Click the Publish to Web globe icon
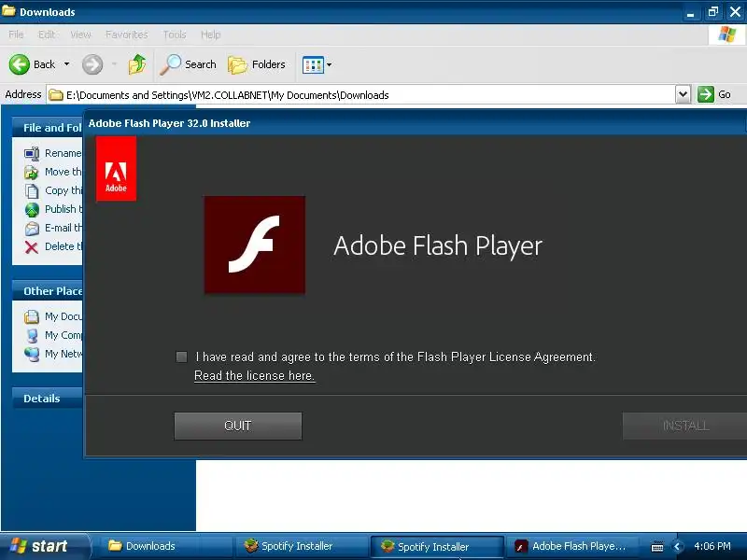747x560 pixels. pyautogui.click(x=32, y=209)
